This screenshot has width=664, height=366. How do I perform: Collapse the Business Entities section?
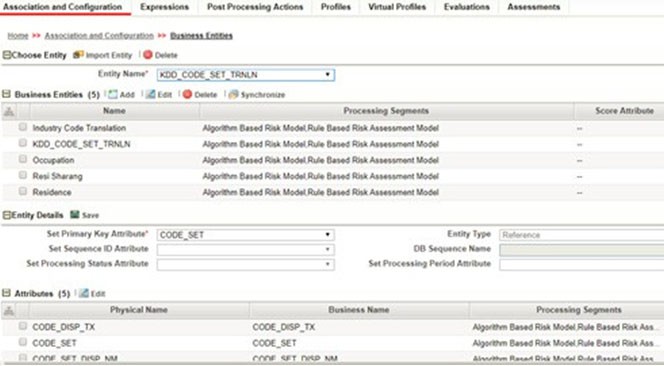pyautogui.click(x=6, y=94)
